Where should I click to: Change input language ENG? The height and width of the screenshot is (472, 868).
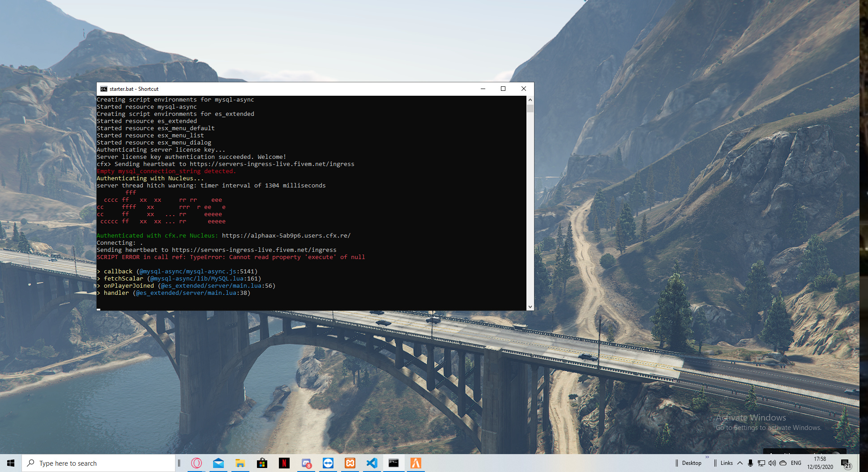point(796,463)
